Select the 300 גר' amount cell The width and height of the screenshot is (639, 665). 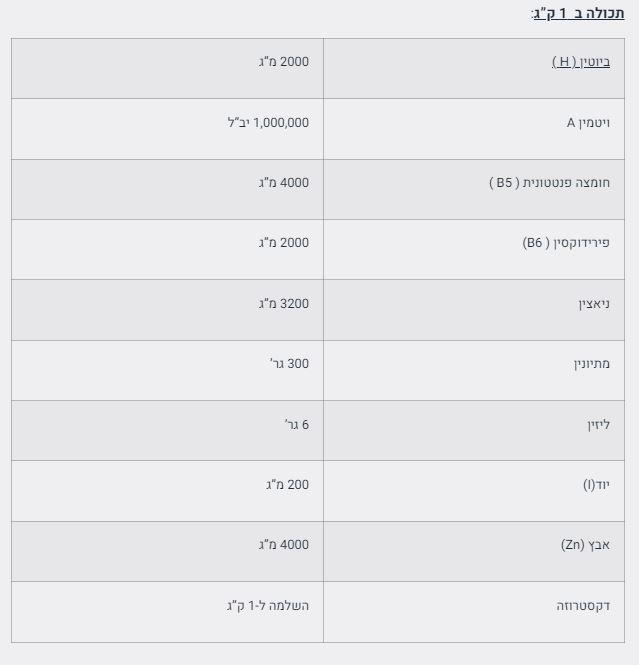coord(289,364)
